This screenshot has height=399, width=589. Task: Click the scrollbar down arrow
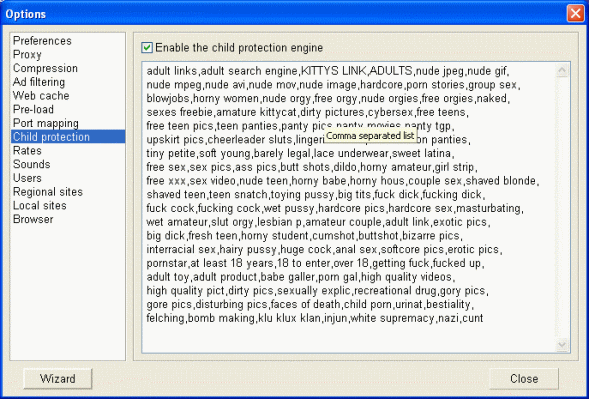click(562, 345)
